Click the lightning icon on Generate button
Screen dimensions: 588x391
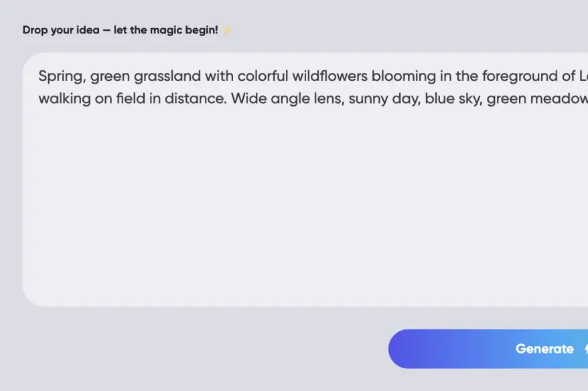pos(585,349)
